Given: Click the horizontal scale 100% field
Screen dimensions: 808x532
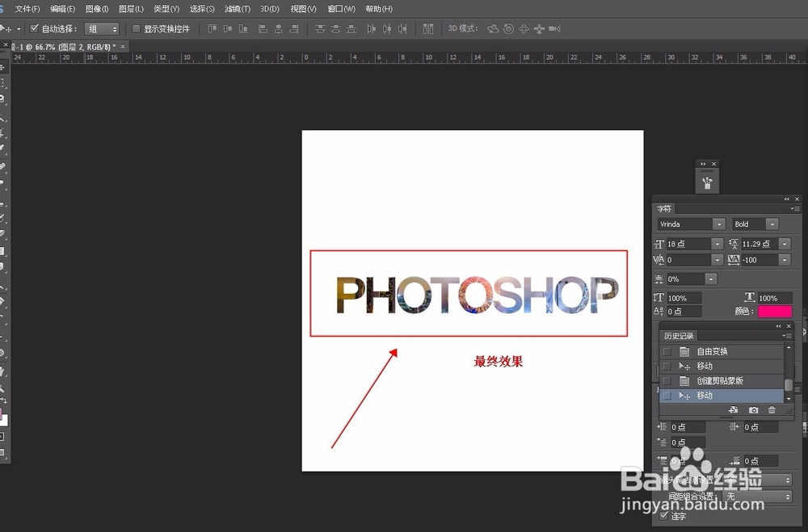Looking at the screenshot, I should click(775, 298).
